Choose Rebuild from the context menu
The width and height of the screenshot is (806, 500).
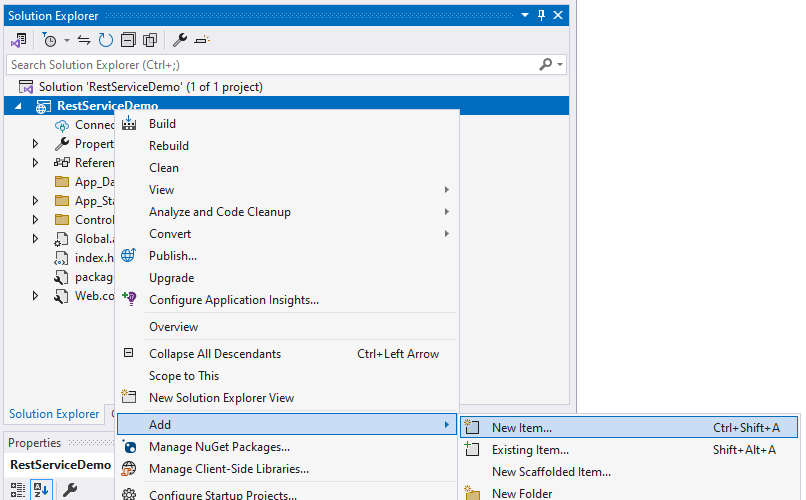[169, 146]
